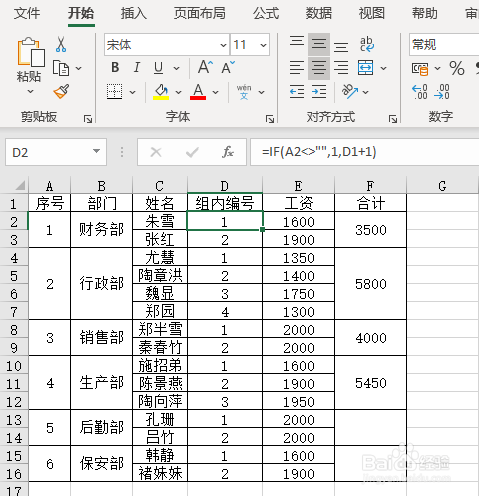Apply percent style
This screenshot has height=496, width=479.
coord(456,68)
